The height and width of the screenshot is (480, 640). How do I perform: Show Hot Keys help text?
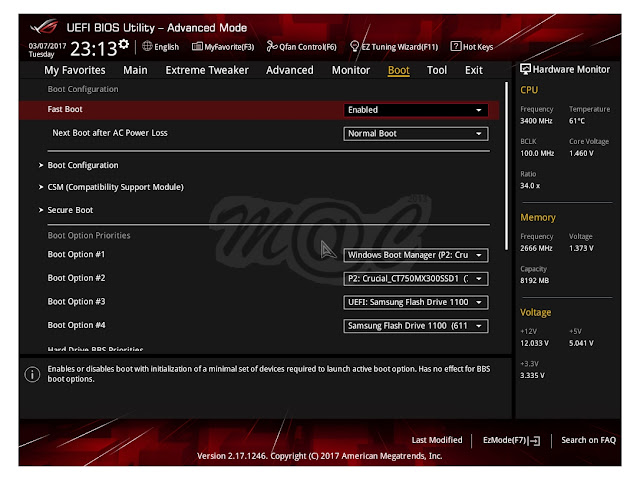pos(478,47)
